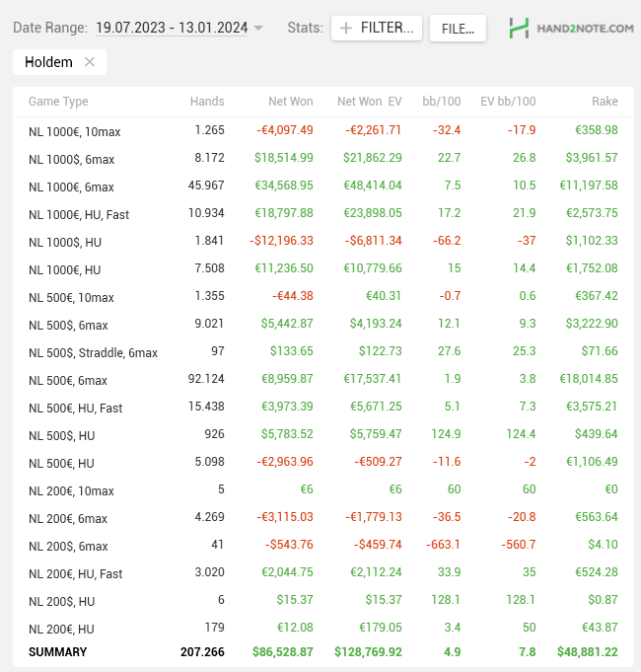
Task: Click the Hand2Note logo
Action: (x=571, y=29)
